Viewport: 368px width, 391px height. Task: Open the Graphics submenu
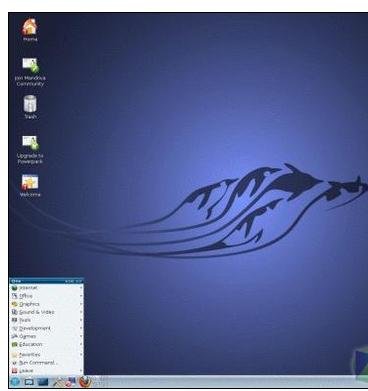tap(46, 304)
